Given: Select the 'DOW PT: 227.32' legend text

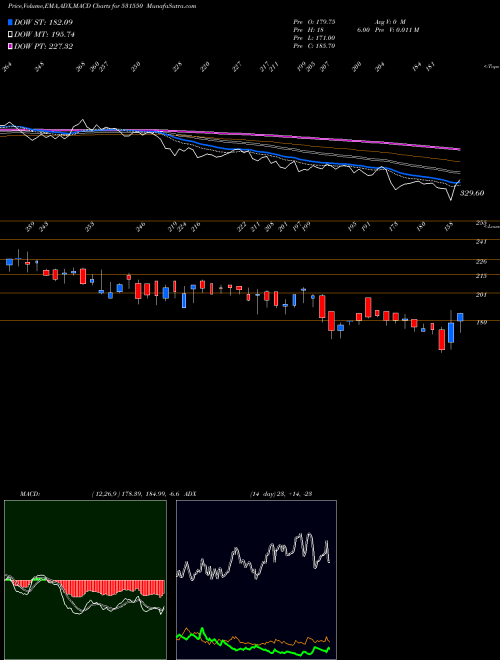Looking at the screenshot, I should pos(43,46).
